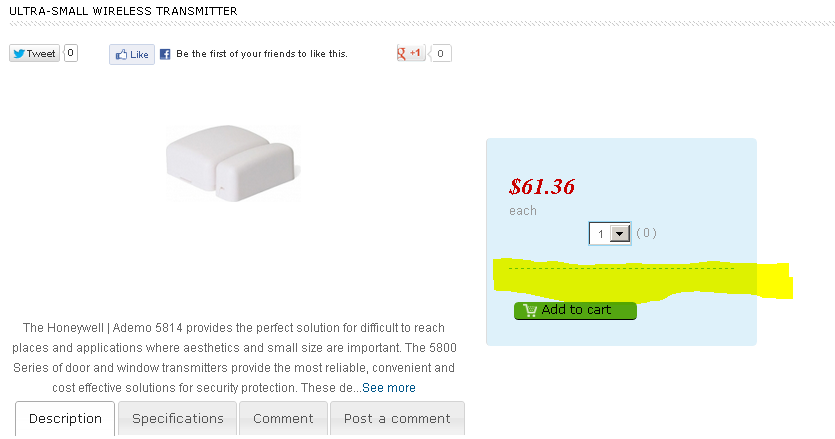The image size is (835, 439).
Task: Open the quantity dropdown arrow
Action: (619, 234)
